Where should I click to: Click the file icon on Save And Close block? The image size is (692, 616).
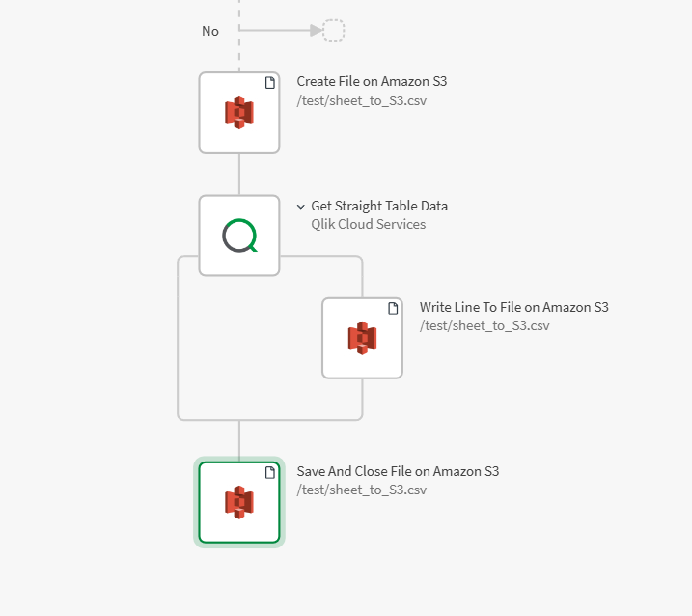pos(270,472)
